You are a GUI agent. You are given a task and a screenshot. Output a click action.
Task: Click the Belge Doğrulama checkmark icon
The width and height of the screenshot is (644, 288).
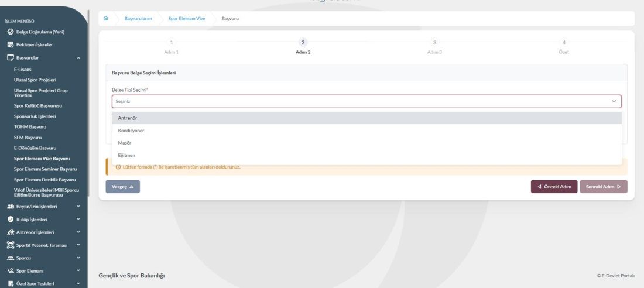click(x=10, y=32)
